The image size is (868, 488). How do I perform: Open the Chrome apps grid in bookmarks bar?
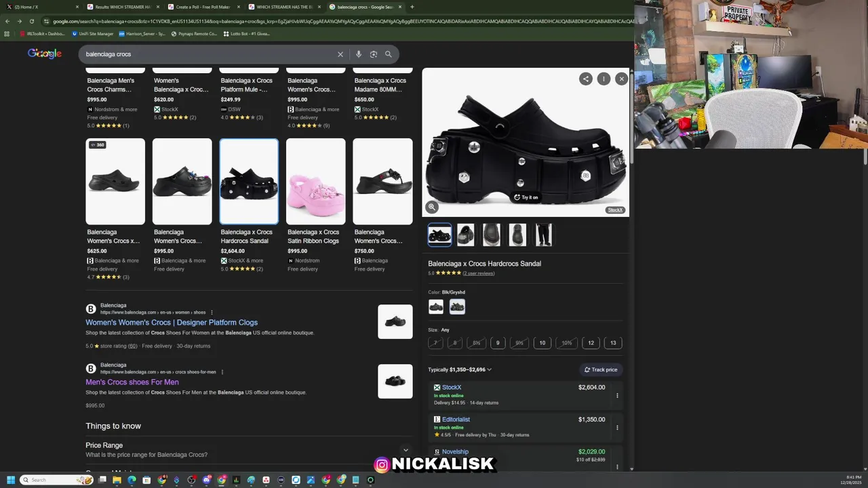click(x=7, y=33)
